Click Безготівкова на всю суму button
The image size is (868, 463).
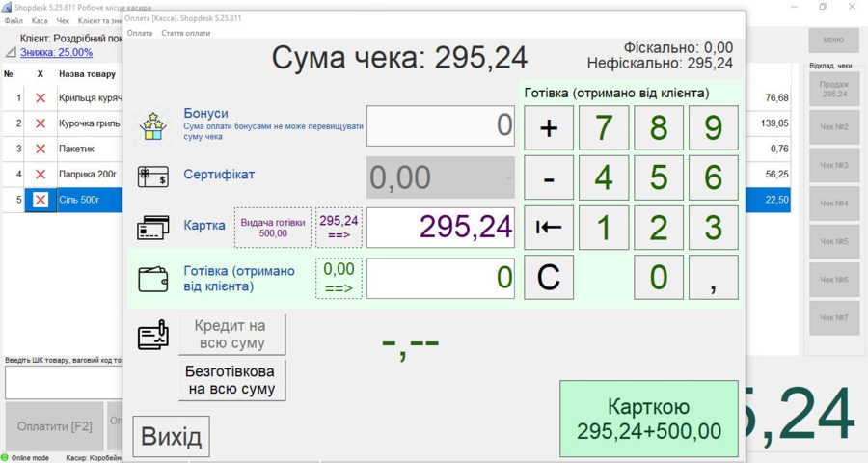(x=232, y=380)
